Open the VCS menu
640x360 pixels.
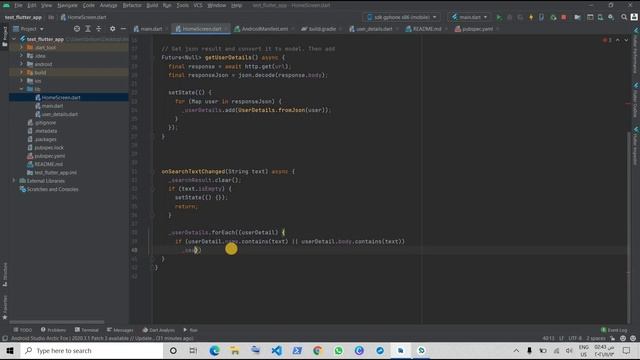coord(198,5)
